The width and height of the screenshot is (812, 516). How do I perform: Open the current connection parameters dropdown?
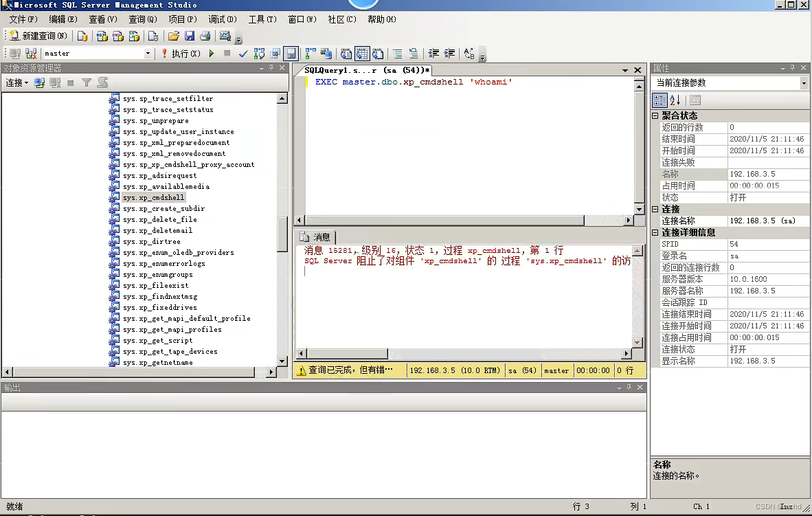(803, 83)
